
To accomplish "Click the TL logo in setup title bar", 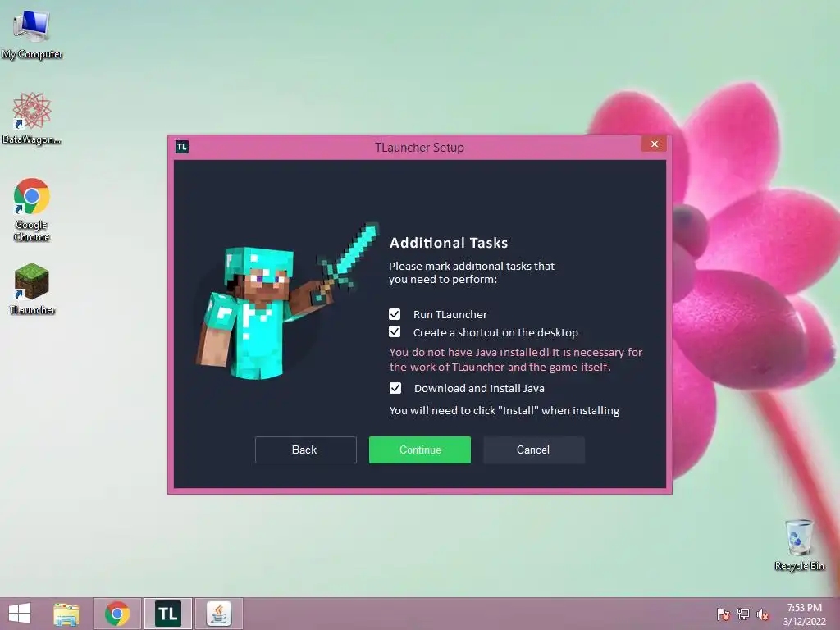I will pyautogui.click(x=182, y=147).
